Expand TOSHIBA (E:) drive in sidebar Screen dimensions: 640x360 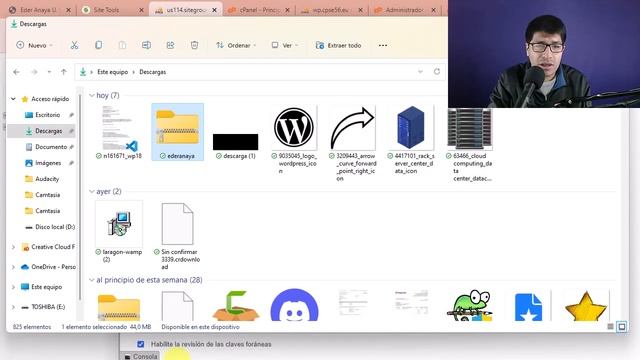pyautogui.click(x=13, y=307)
